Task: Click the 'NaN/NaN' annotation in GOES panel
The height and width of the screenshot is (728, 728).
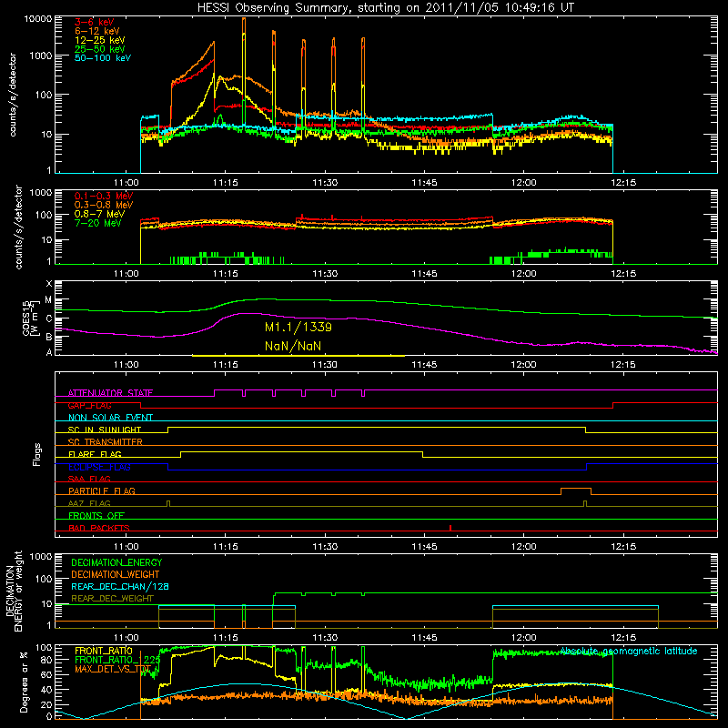Action: (292, 346)
